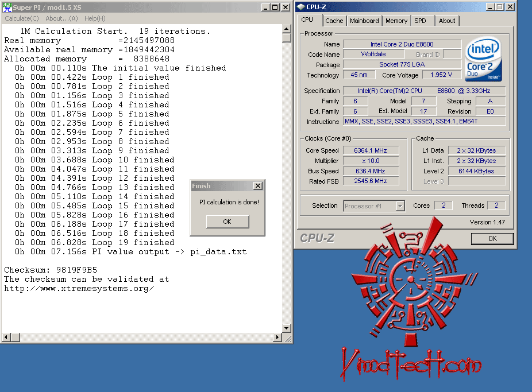Viewport: 532px width, 392px height.
Task: Click the Stepping value 'A'
Action: click(x=491, y=101)
